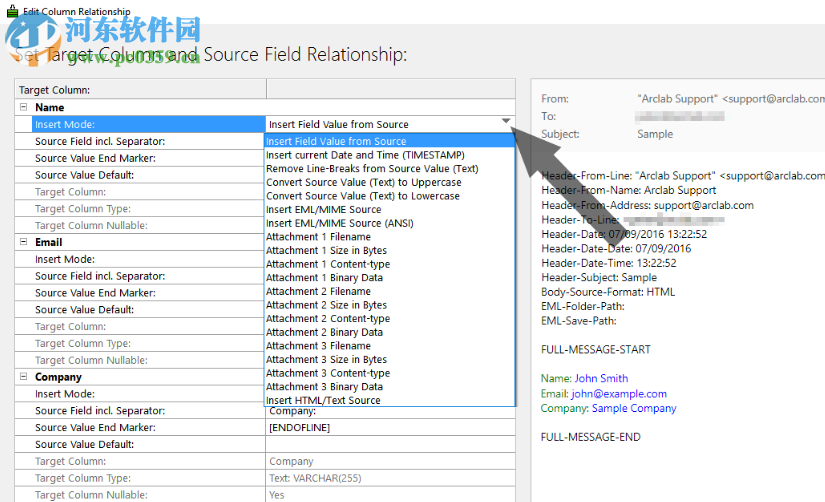Pick 'Attachment 3 Filename' from list
Screen dimensions: 825x502
click(x=389, y=346)
